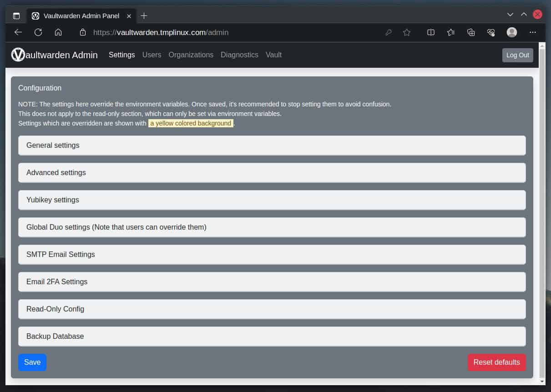Open the browser home page icon
Screen dimensions: 551x392
pyautogui.click(x=59, y=32)
